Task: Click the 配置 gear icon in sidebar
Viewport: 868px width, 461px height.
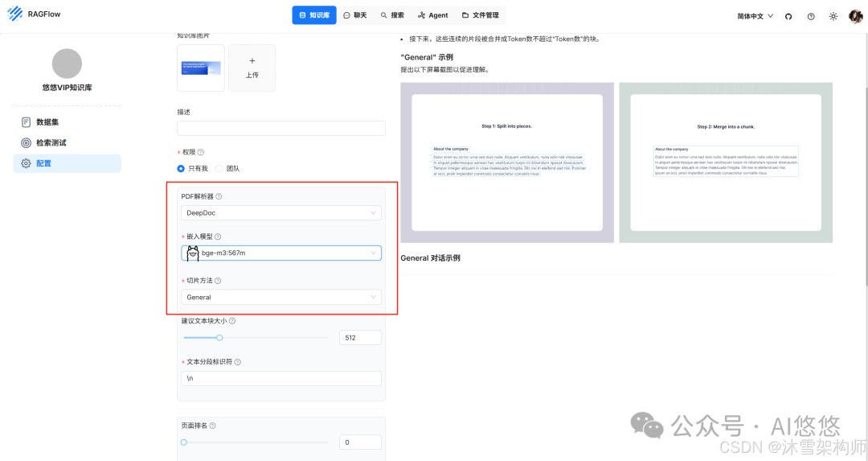Action: tap(26, 163)
